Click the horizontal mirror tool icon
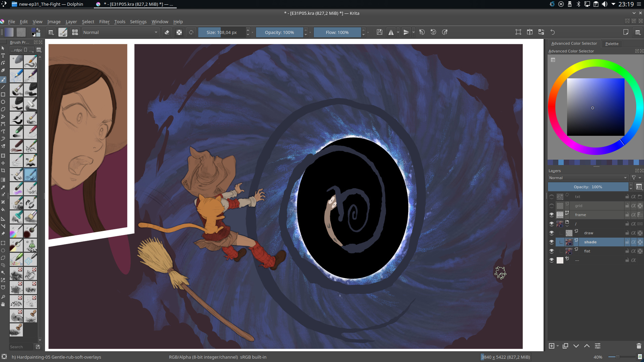The height and width of the screenshot is (362, 644). tap(391, 32)
